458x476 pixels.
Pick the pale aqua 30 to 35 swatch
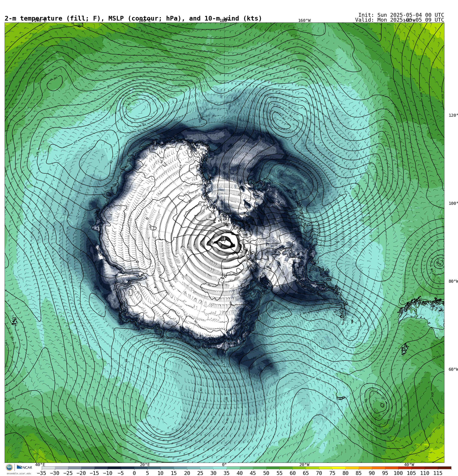(x=220, y=468)
